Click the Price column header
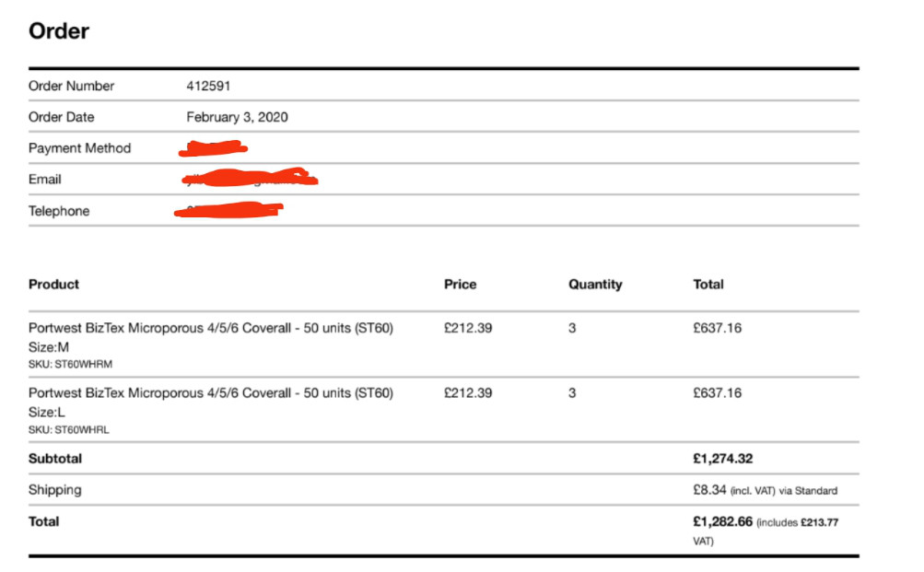924x572 pixels. pyautogui.click(x=460, y=285)
